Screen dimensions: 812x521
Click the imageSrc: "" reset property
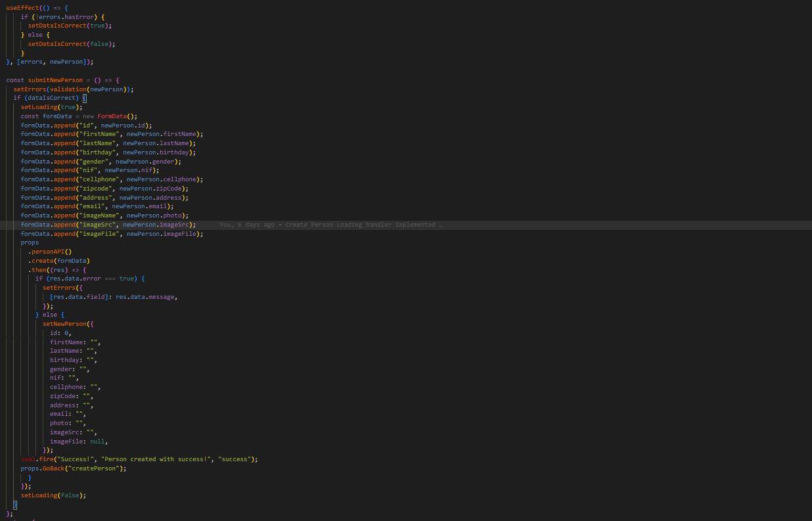74,432
